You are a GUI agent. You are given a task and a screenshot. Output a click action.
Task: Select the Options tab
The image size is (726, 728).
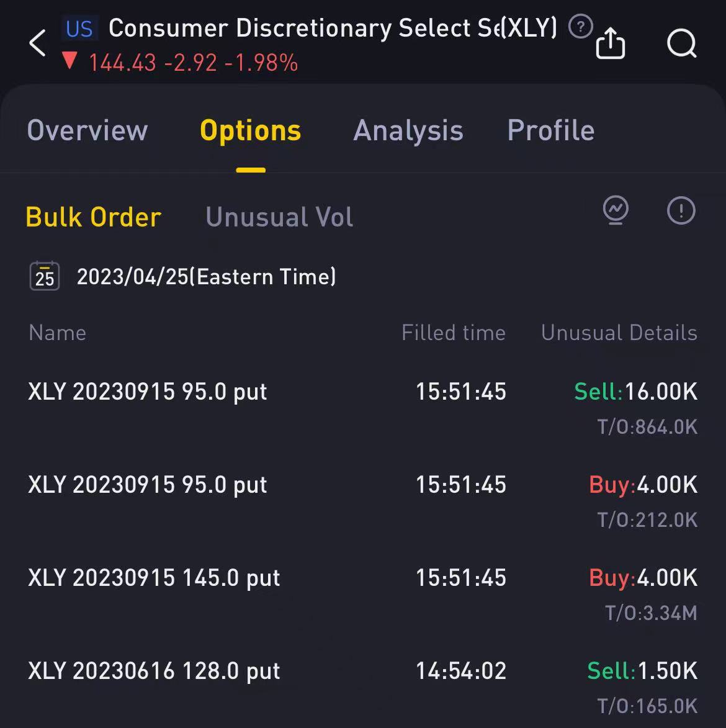251,131
